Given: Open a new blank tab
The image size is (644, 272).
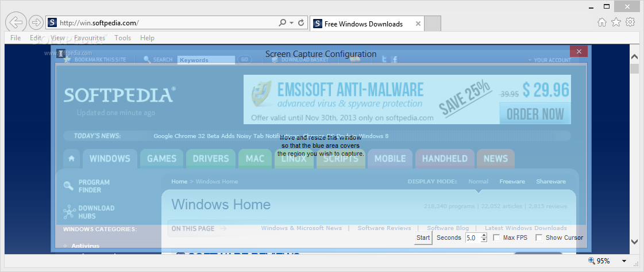Looking at the screenshot, I should click(433, 24).
